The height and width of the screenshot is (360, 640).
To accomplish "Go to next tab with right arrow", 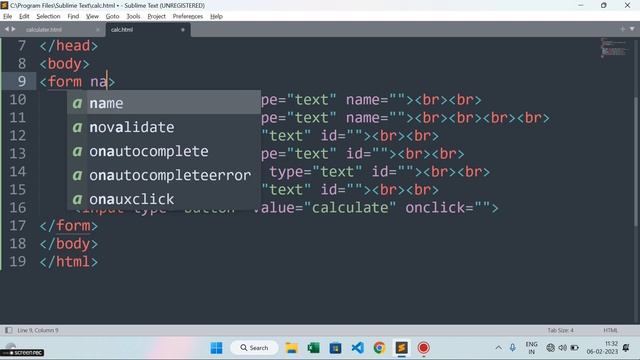I will (13, 29).
